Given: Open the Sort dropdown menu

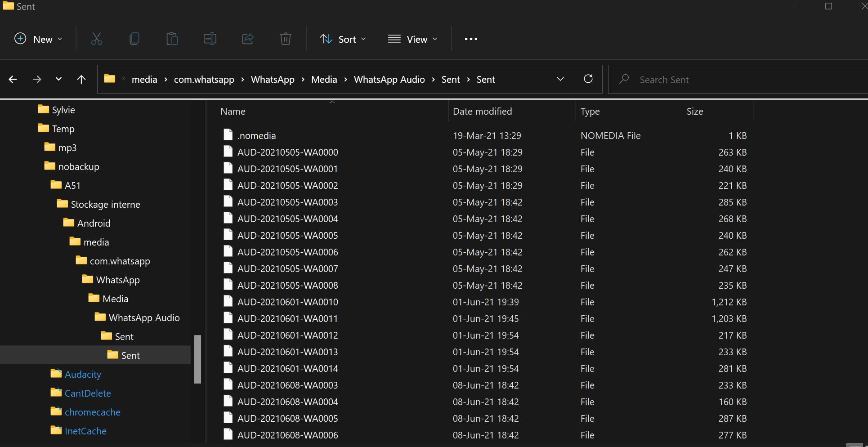Looking at the screenshot, I should click(x=343, y=39).
